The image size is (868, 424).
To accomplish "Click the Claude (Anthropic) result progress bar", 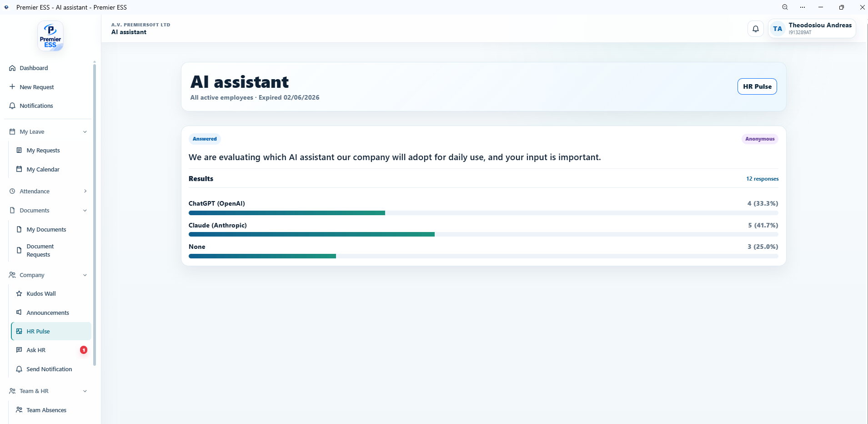I will 483,234.
